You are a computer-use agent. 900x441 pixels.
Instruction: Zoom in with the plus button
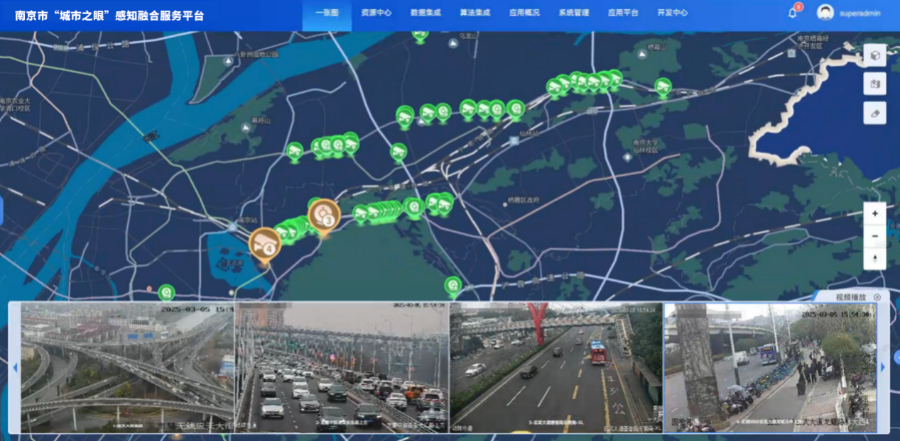(875, 214)
